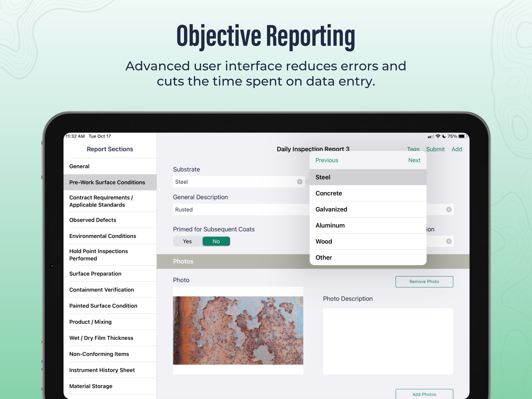The width and height of the screenshot is (532, 399).
Task: Choose Aluminum in the substrate list
Action: [x=368, y=225]
